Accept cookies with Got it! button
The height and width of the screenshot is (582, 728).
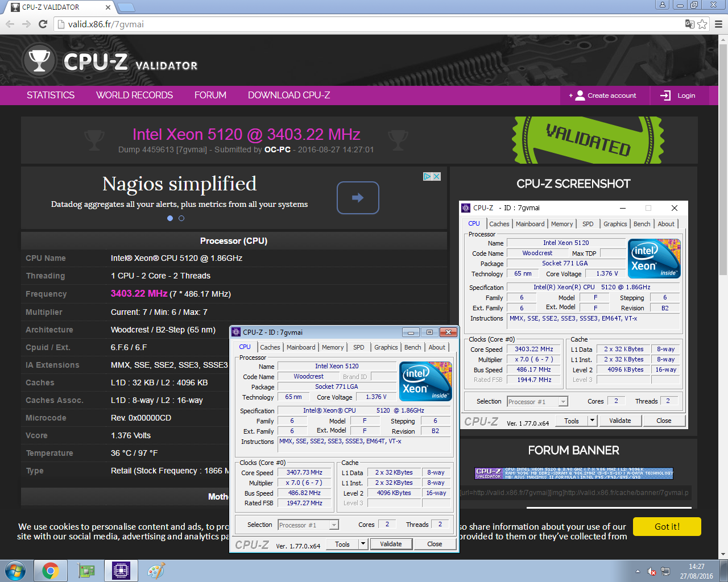667,527
